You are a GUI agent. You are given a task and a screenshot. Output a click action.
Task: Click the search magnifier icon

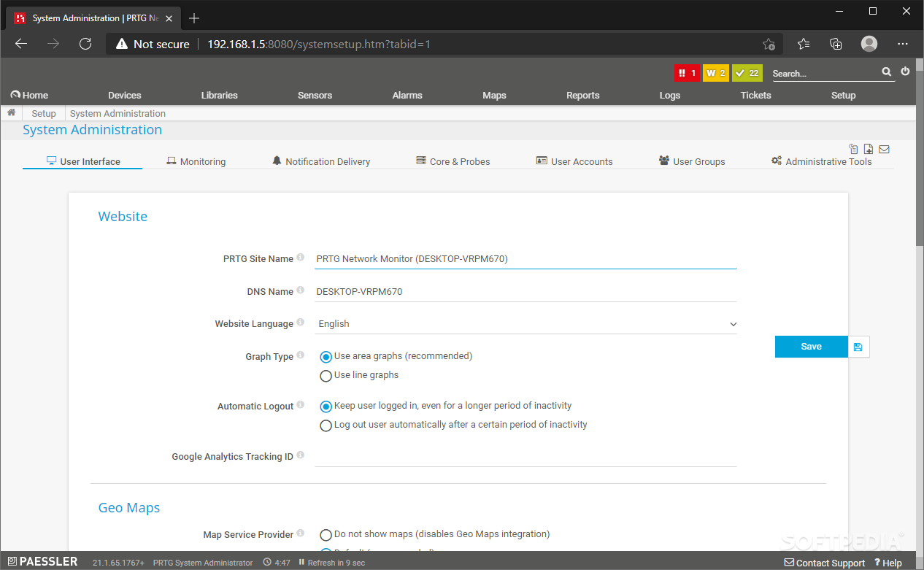tap(886, 72)
